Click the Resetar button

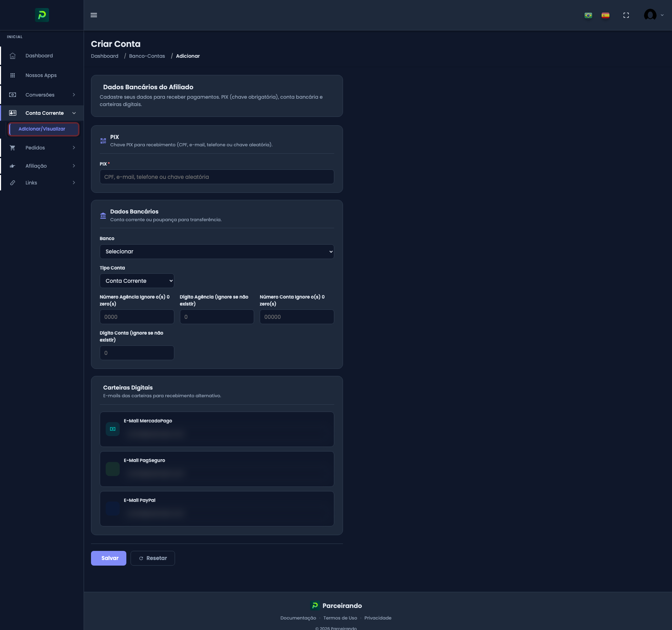tap(153, 558)
